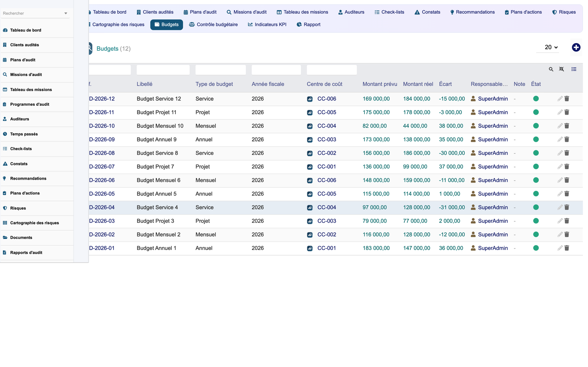The image size is (588, 367).
Task: Delete the D-2026-12 budget row
Action: point(567,99)
